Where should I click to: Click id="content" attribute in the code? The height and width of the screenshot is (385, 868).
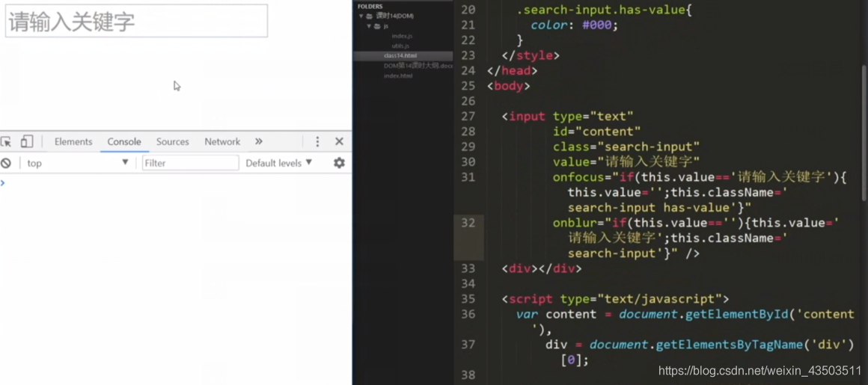pos(596,132)
